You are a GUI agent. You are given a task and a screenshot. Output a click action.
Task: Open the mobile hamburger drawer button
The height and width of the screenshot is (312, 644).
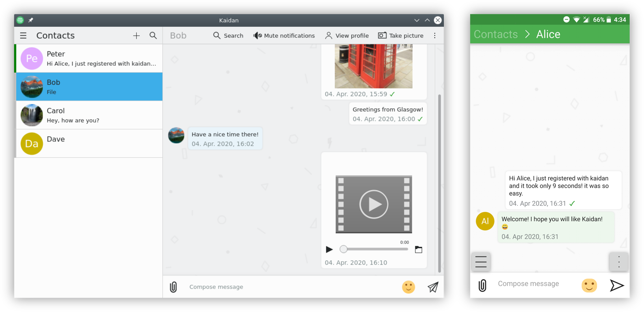[481, 262]
